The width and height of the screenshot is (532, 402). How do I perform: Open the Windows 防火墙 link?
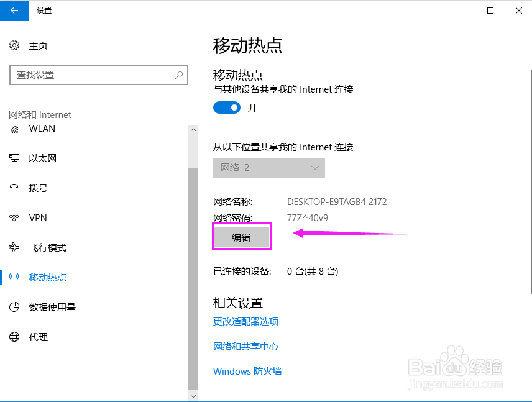click(247, 371)
